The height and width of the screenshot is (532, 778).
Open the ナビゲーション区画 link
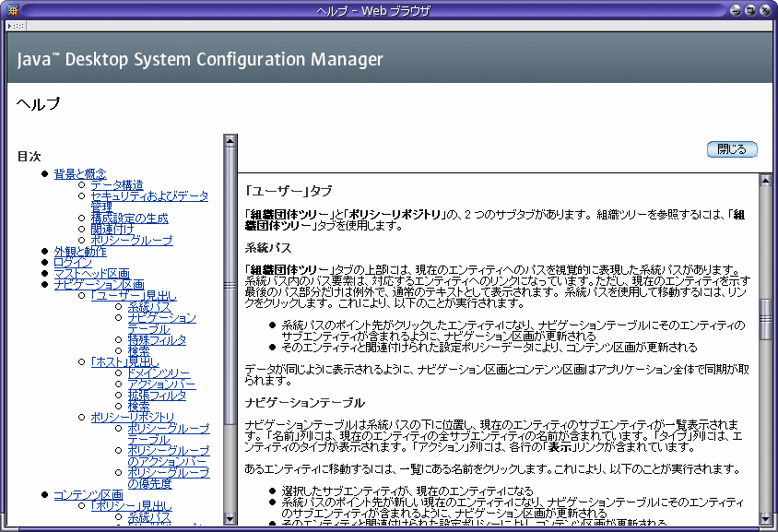tap(99, 284)
